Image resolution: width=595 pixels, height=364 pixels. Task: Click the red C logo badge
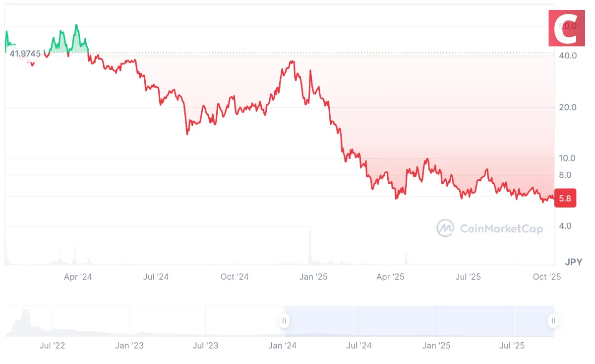tap(566, 29)
